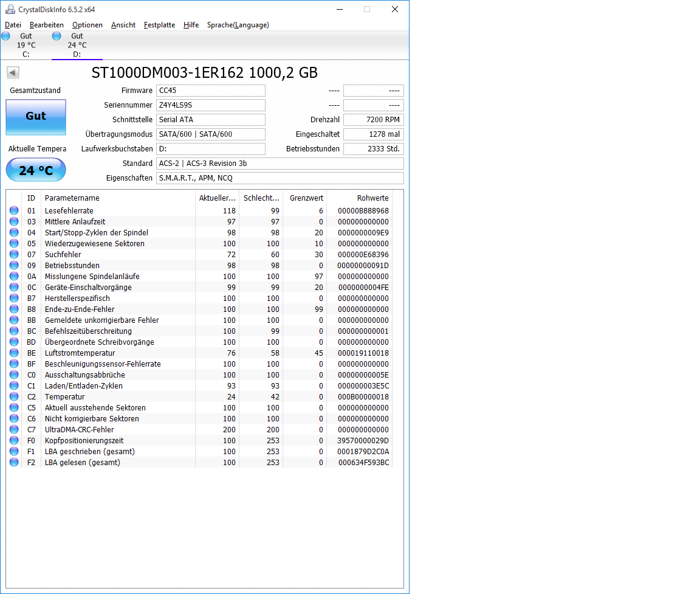700x594 pixels.
Task: Click status orb of Misslungene Spindelanläufe row
Action: pos(15,276)
